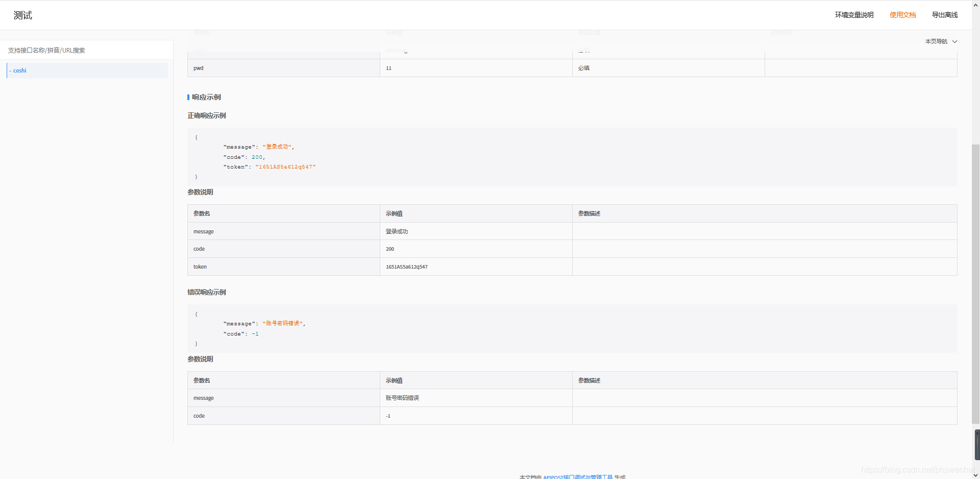Image resolution: width=980 pixels, height=479 pixels.
Task: Click the vertical scrollbar thumb
Action: 975,283
